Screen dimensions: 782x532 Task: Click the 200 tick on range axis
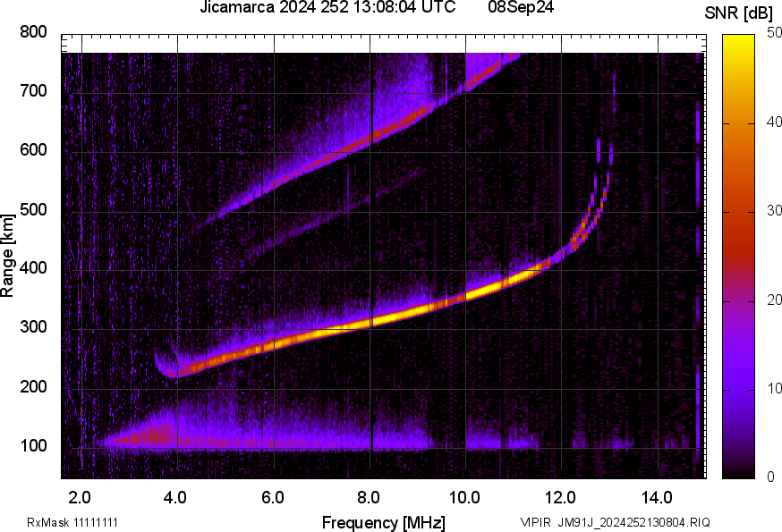click(x=32, y=388)
